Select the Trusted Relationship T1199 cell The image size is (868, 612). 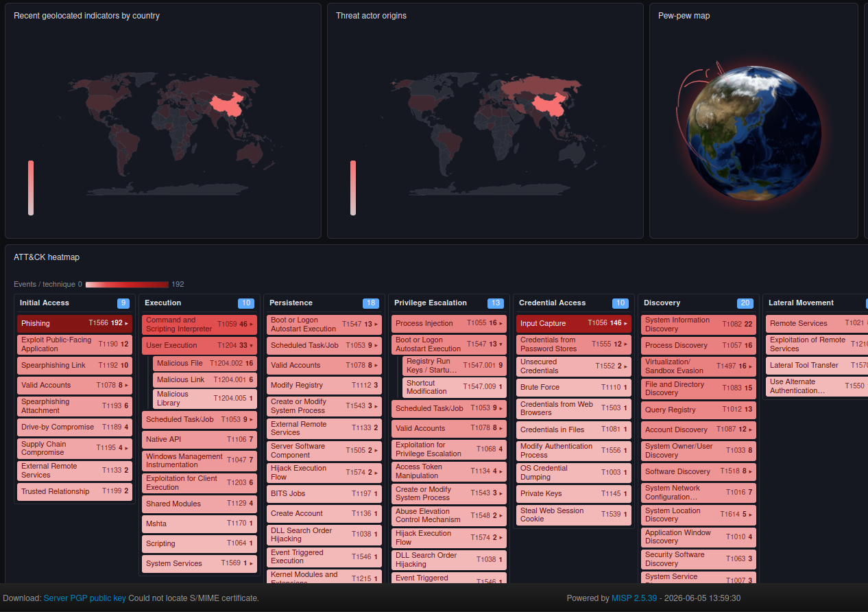75,491
